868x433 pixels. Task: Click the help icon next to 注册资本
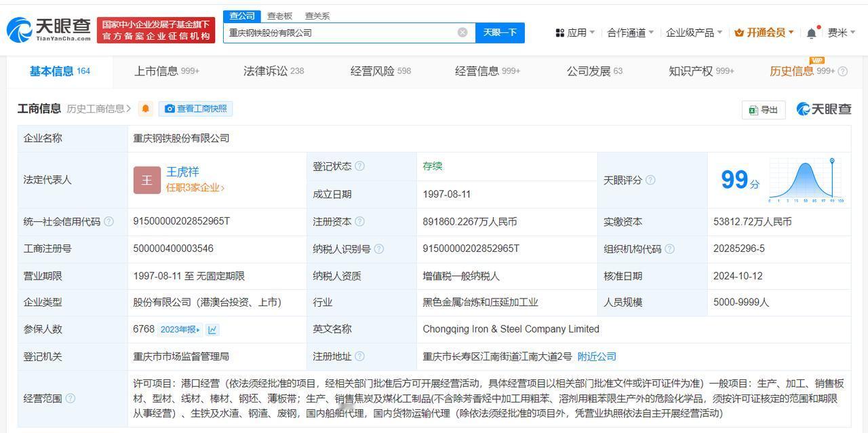tap(359, 221)
